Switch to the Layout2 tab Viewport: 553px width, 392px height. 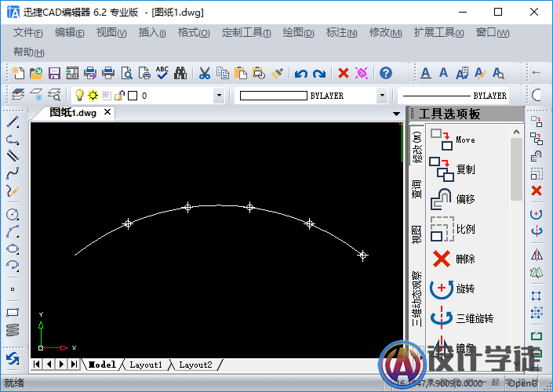pos(195,365)
